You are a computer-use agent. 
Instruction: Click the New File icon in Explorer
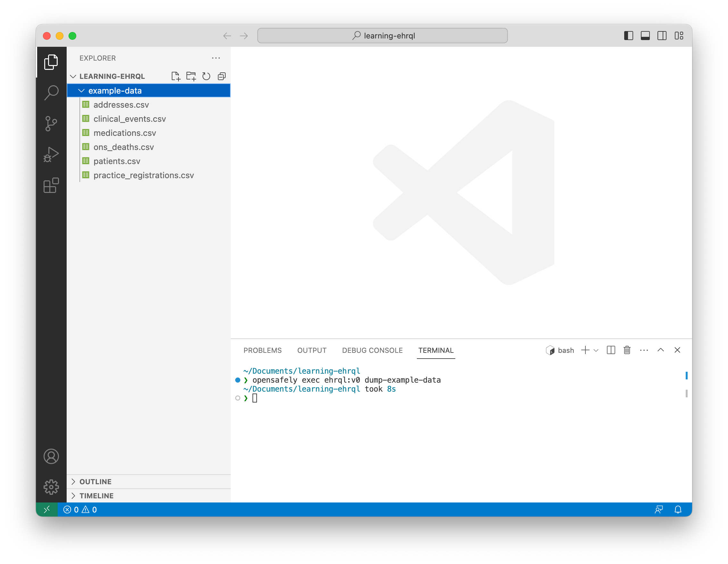(176, 76)
